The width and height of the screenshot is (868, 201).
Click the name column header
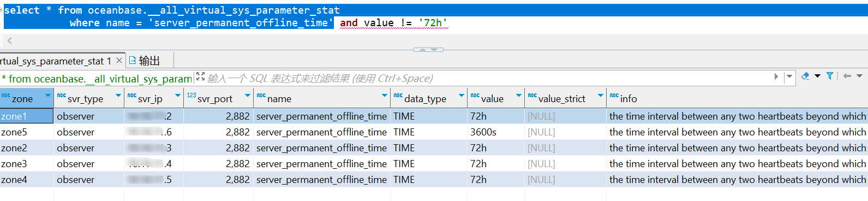(322, 99)
